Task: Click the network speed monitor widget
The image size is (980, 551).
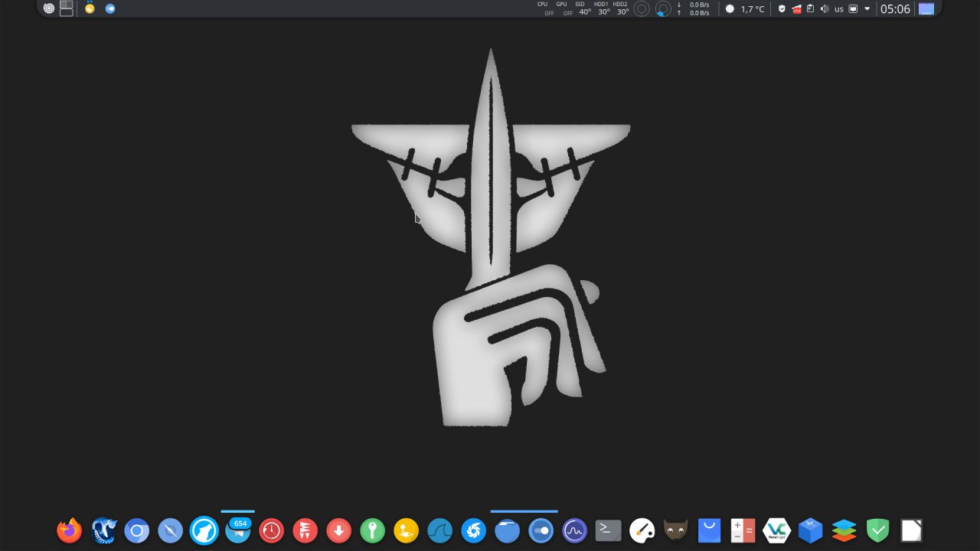Action: point(694,8)
